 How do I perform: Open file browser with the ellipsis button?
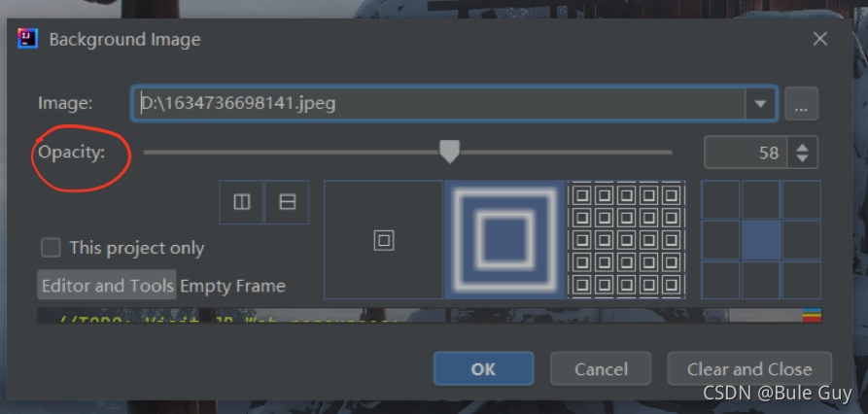(801, 103)
